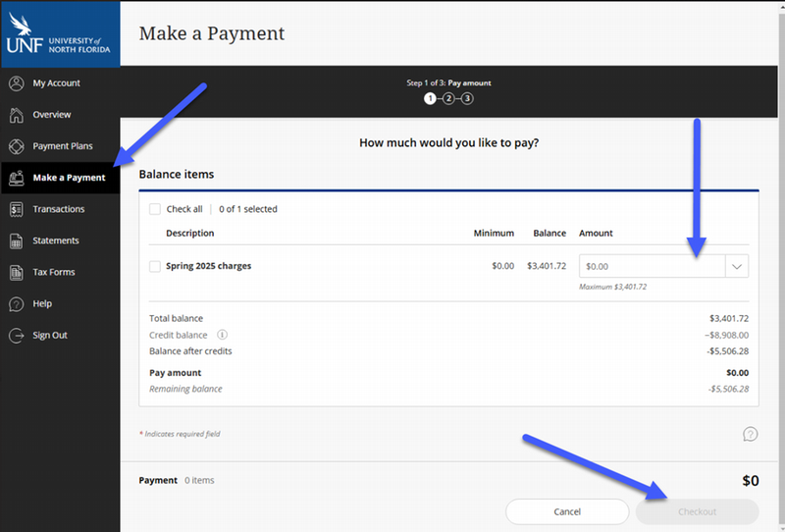Viewport: 785px width, 532px height.
Task: Open the help question mark bubble
Action: [750, 434]
